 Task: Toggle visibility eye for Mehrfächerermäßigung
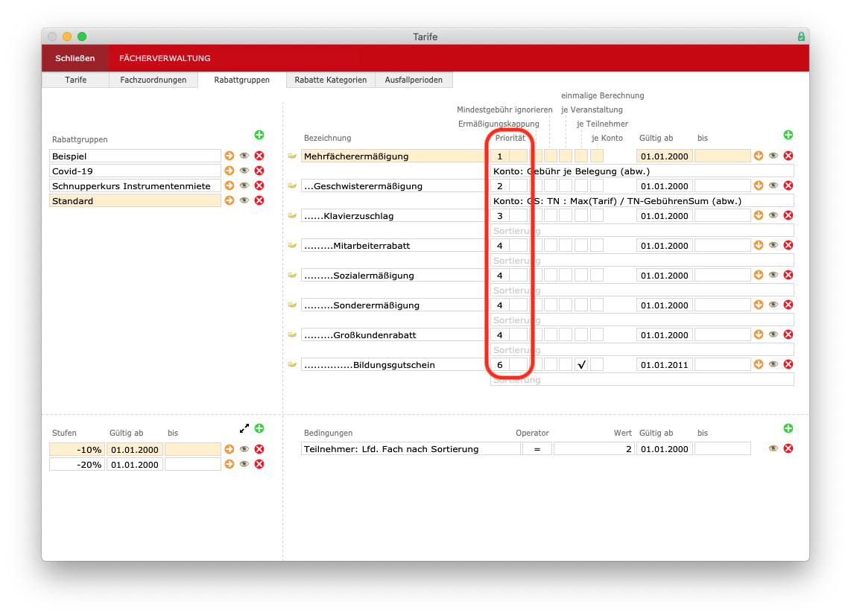[774, 156]
